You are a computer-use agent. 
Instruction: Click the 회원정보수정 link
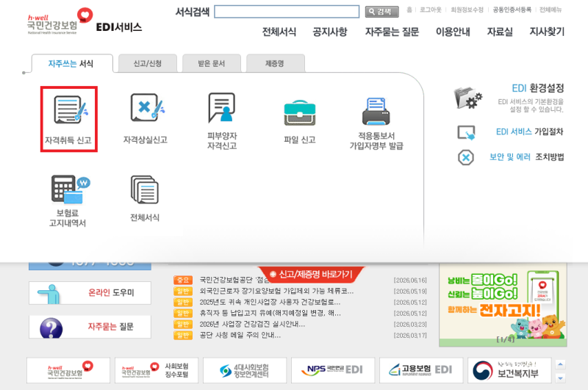coord(467,10)
